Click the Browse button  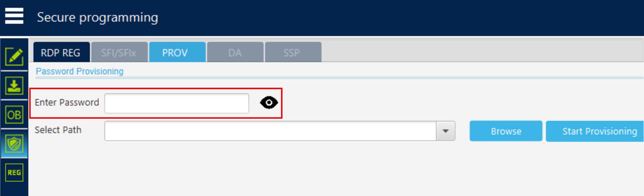click(506, 131)
